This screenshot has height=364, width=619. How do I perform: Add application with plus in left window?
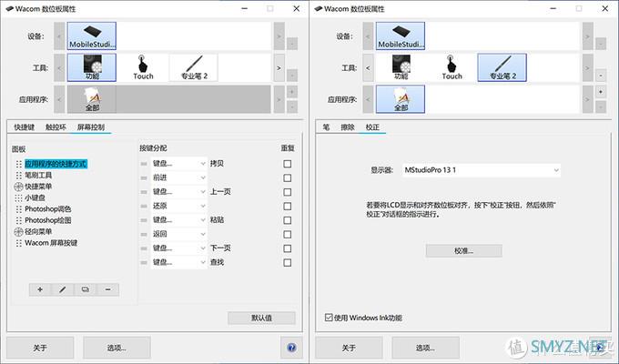(x=291, y=92)
